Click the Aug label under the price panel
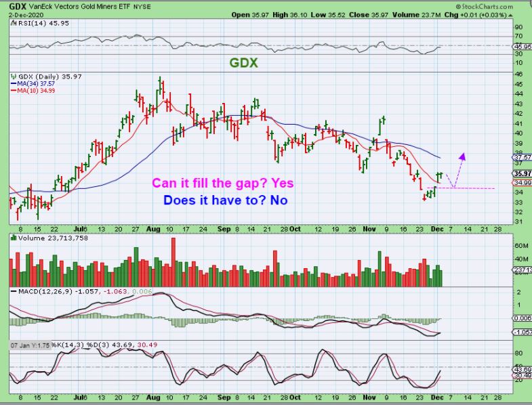Image resolution: width=532 pixels, height=405 pixels. click(153, 230)
